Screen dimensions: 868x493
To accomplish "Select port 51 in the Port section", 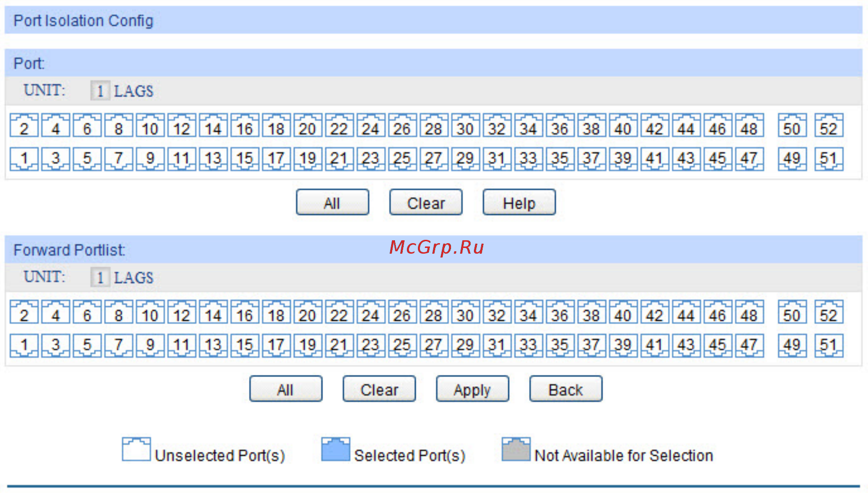I will tap(829, 159).
